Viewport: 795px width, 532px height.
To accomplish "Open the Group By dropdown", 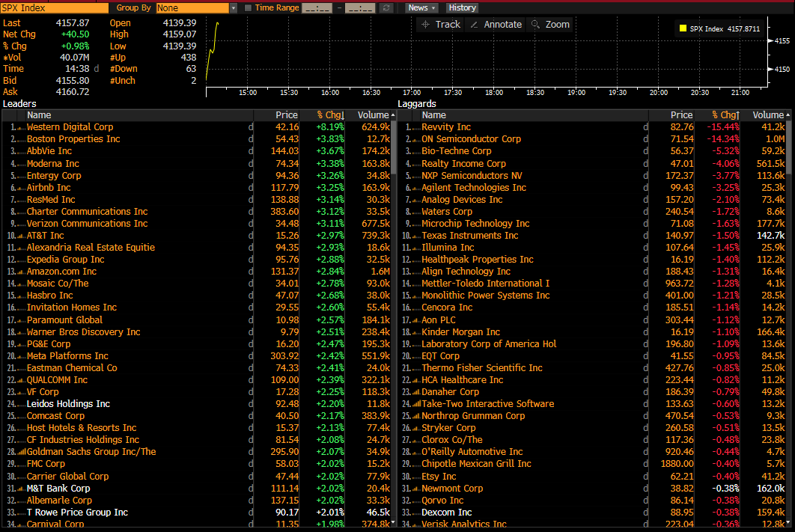I will 233,7.
